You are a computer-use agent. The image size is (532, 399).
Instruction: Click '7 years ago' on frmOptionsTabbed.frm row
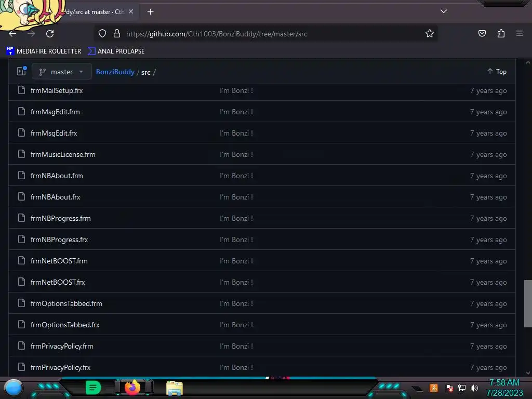coord(488,303)
